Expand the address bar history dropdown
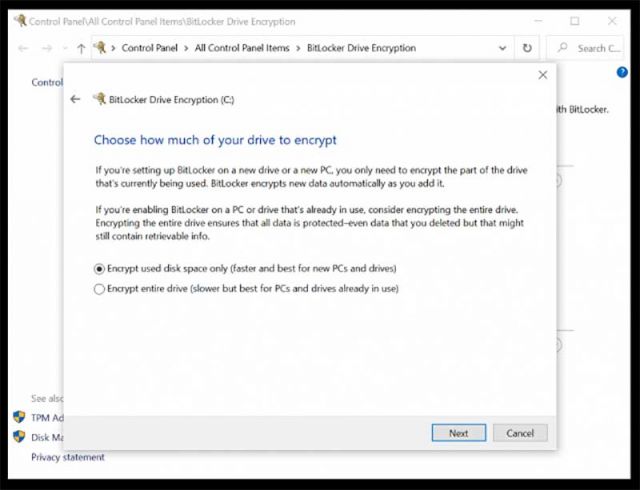 502,48
